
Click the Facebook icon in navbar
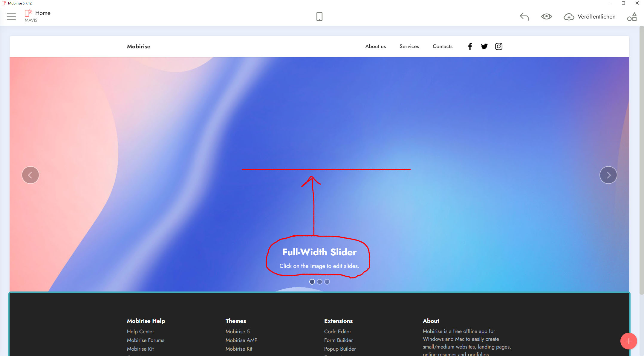[470, 46]
